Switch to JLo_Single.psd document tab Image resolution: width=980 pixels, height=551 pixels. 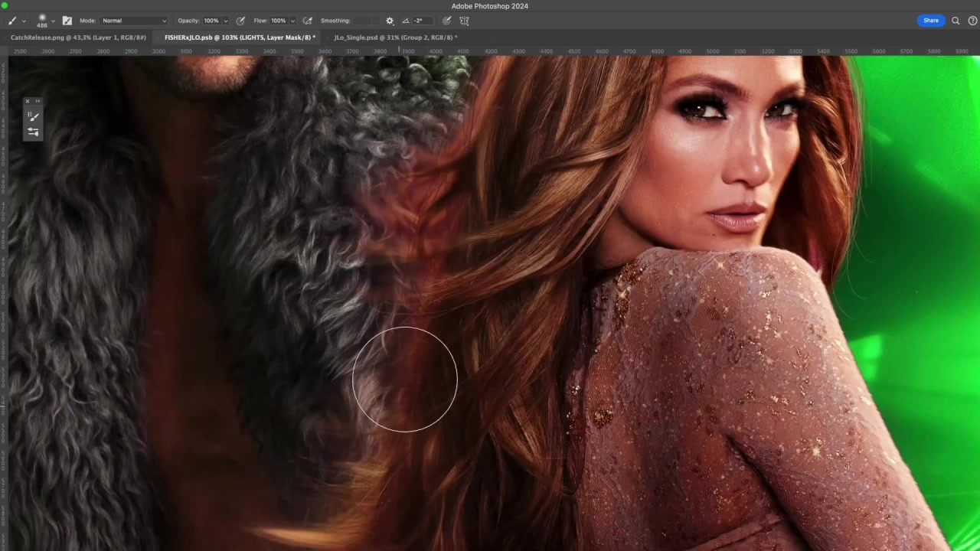(x=396, y=37)
